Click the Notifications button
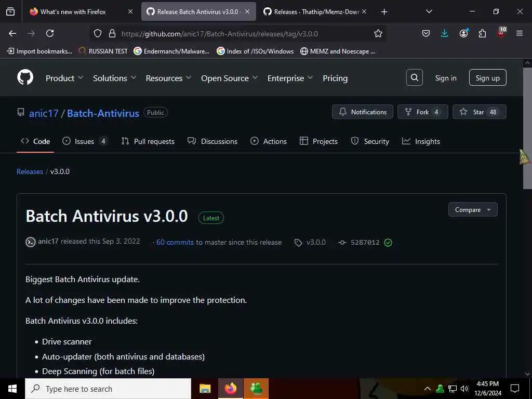This screenshot has height=399, width=532. coord(362,112)
